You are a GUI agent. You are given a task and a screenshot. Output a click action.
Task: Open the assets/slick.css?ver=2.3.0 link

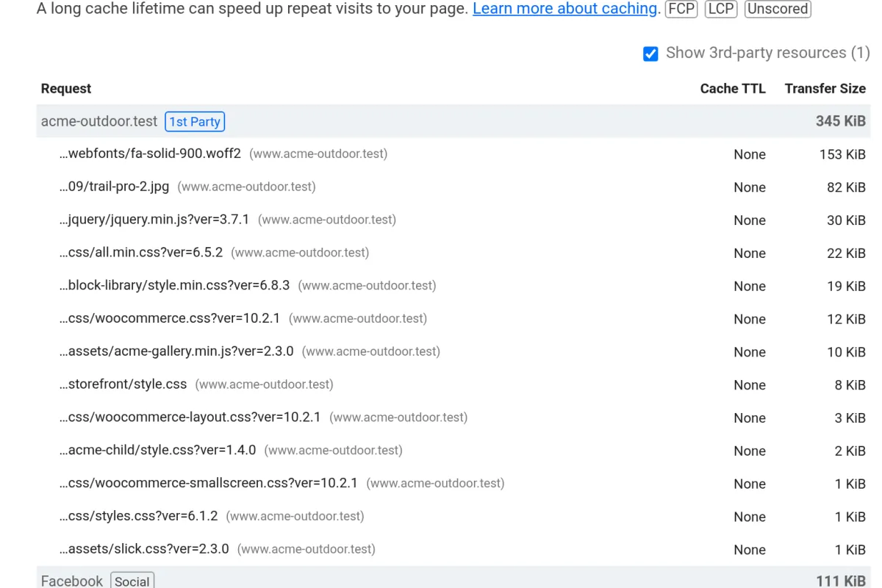click(144, 549)
